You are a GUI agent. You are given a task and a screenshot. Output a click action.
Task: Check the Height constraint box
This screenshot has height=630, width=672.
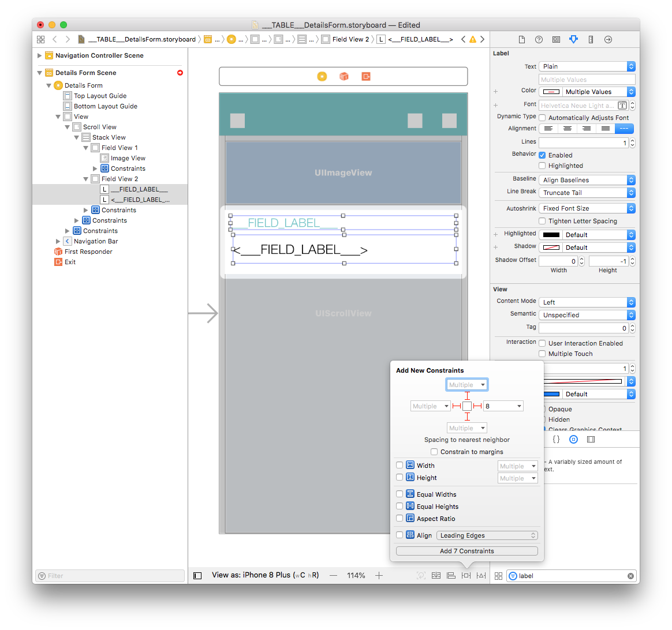(x=400, y=477)
